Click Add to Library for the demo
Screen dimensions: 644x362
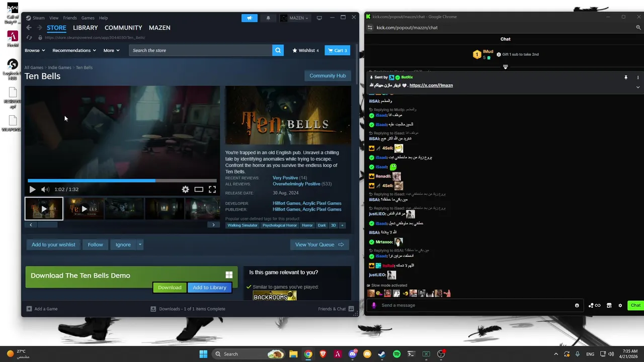pyautogui.click(x=209, y=288)
